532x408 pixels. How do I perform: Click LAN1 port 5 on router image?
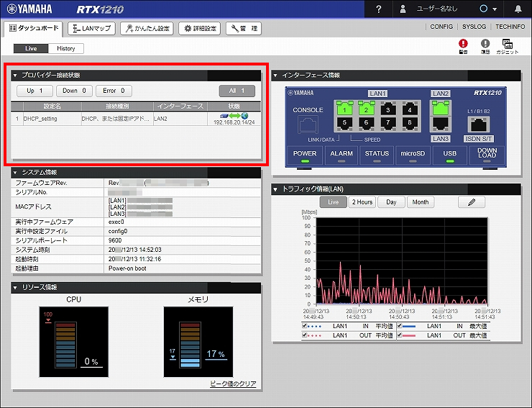click(344, 123)
